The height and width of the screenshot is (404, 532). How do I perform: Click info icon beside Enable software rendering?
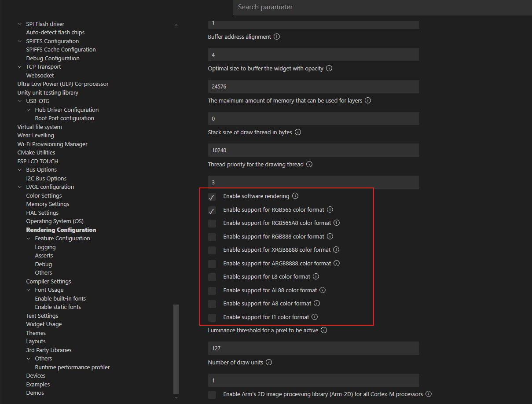click(295, 196)
